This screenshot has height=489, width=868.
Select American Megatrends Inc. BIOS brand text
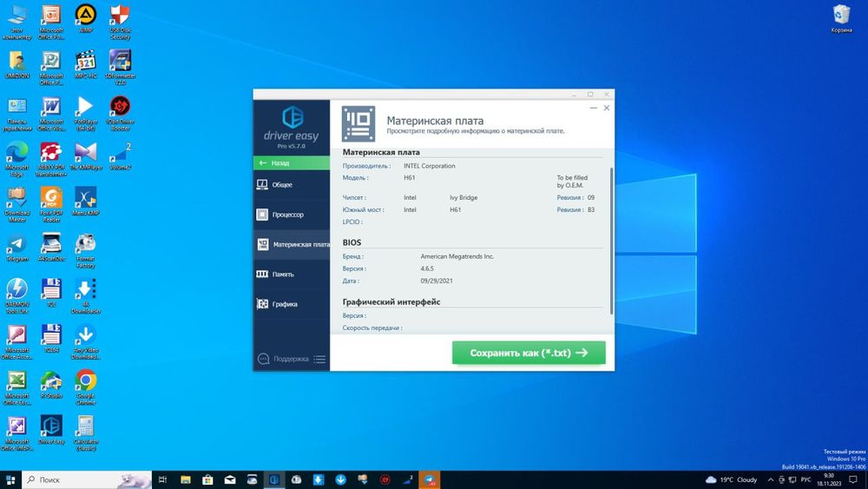click(x=457, y=256)
